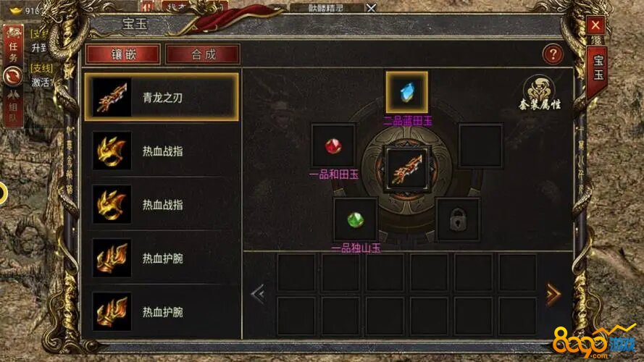Click the empty gem slot on right
644x362 pixels.
point(480,146)
